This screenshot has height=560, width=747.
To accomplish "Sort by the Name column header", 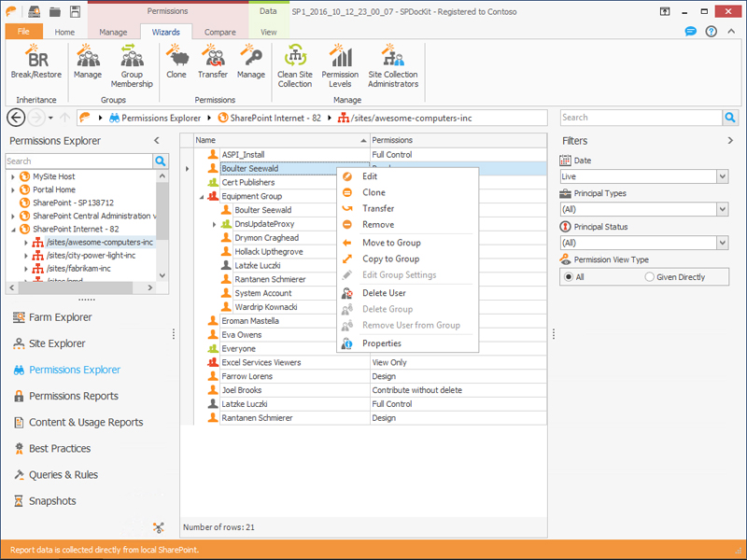I will click(x=282, y=140).
